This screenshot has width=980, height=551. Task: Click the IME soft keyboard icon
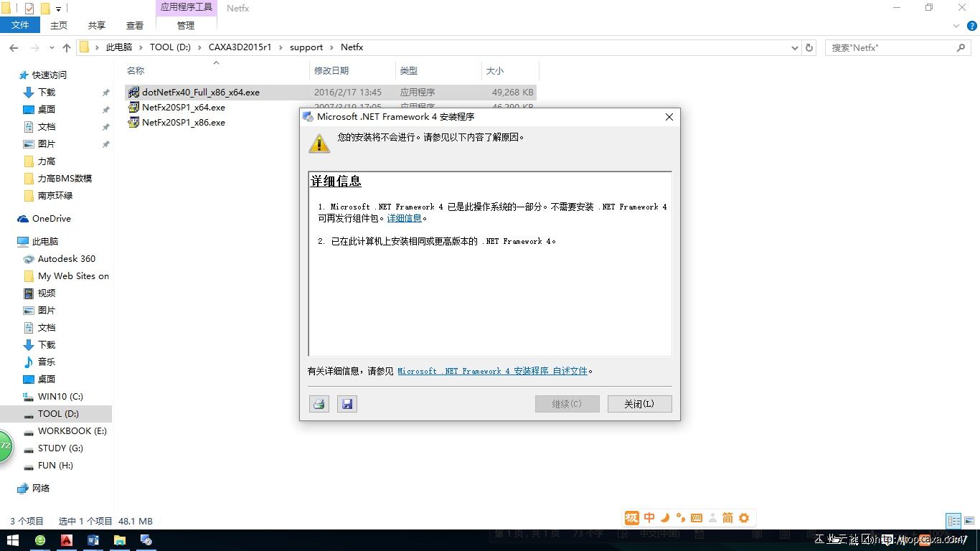click(x=696, y=517)
